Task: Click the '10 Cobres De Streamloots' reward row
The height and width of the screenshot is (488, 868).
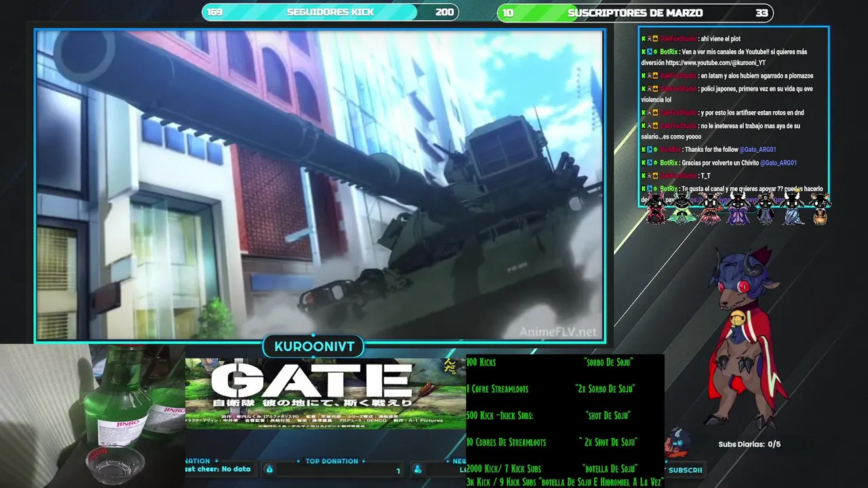Action: tap(552, 442)
